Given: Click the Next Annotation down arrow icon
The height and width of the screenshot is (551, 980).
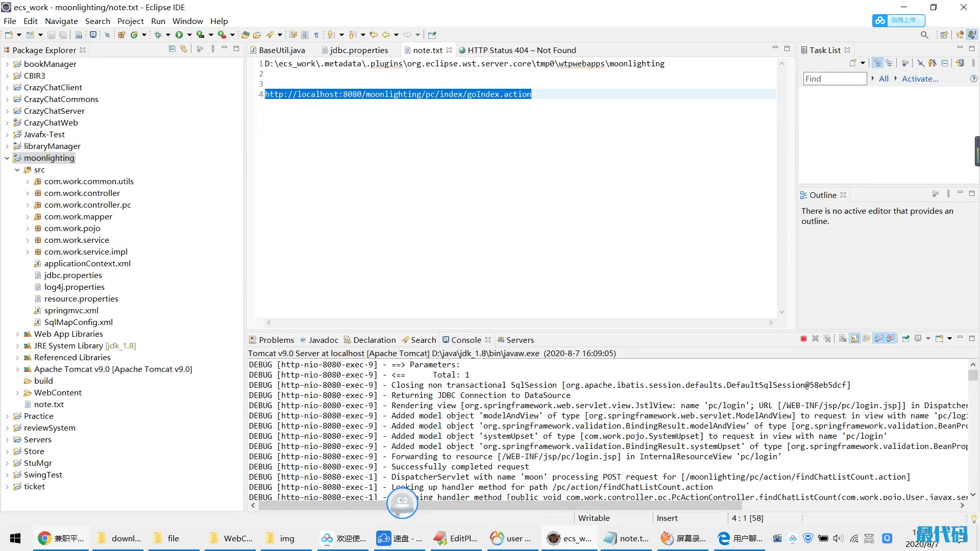Looking at the screenshot, I should [x=331, y=35].
